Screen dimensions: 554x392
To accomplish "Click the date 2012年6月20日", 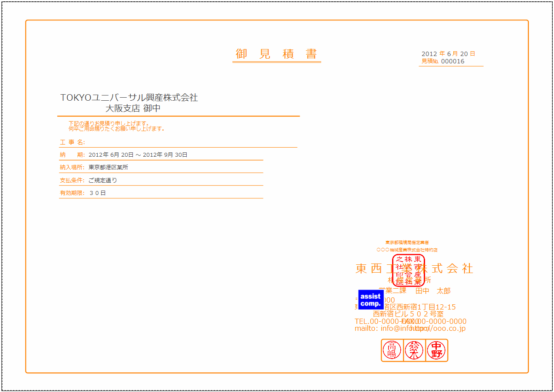I will [x=448, y=53].
